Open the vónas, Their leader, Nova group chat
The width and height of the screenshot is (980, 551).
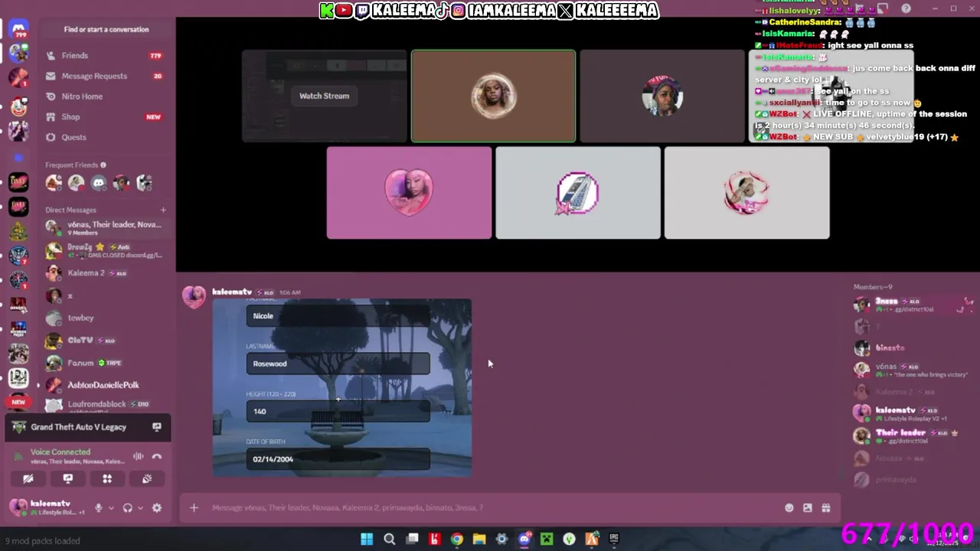click(106, 228)
